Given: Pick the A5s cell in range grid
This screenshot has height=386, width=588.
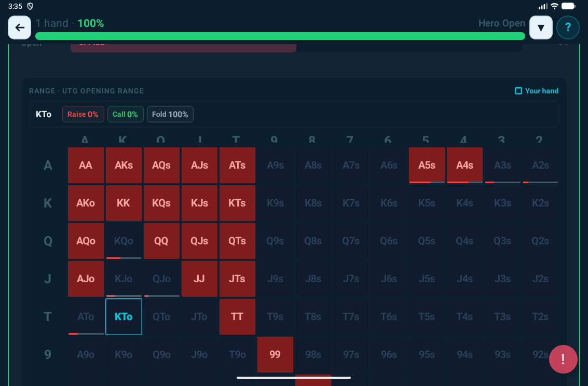Looking at the screenshot, I should 427,165.
